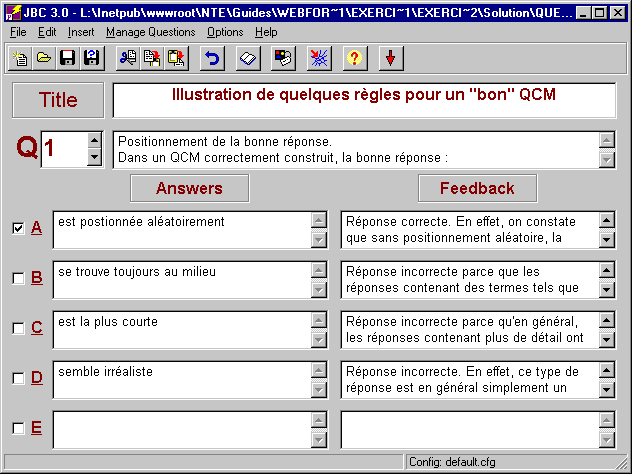Click into the answer E text field
632x474 pixels.
[180, 429]
